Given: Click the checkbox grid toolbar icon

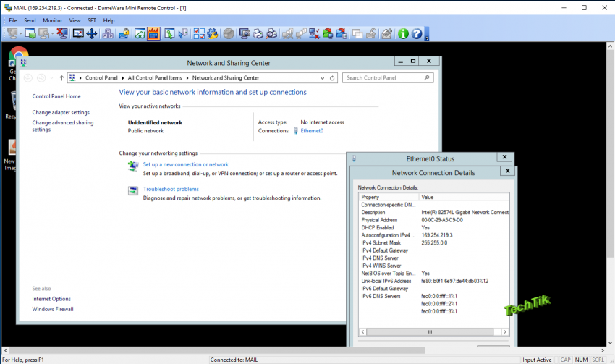Looking at the screenshot, I should (x=199, y=34).
